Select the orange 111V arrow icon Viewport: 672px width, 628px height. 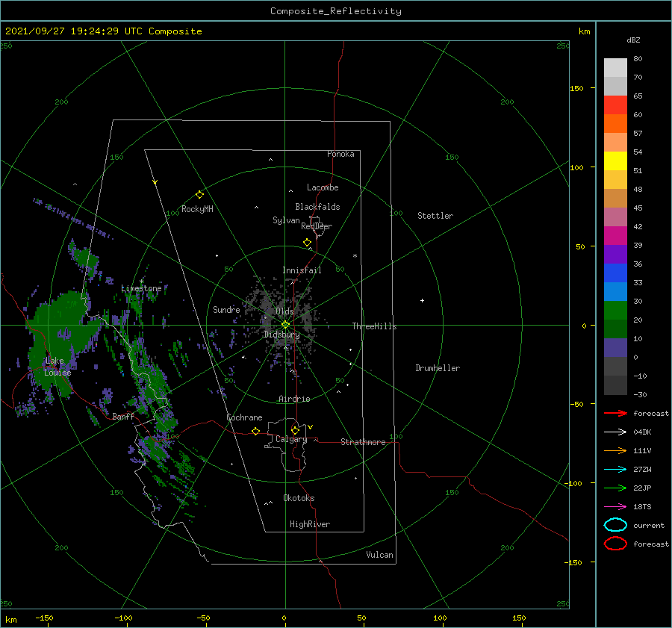615,450
